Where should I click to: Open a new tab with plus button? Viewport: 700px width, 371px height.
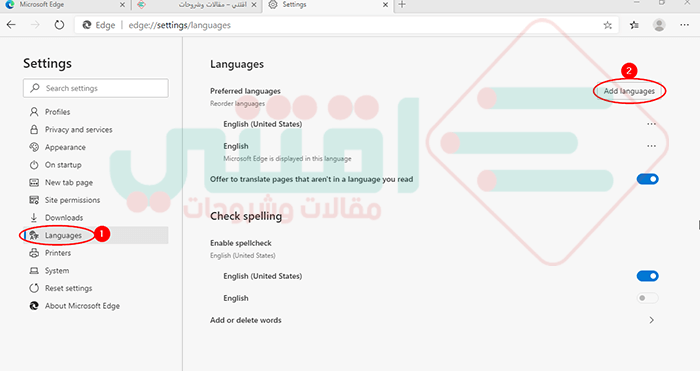(x=402, y=4)
